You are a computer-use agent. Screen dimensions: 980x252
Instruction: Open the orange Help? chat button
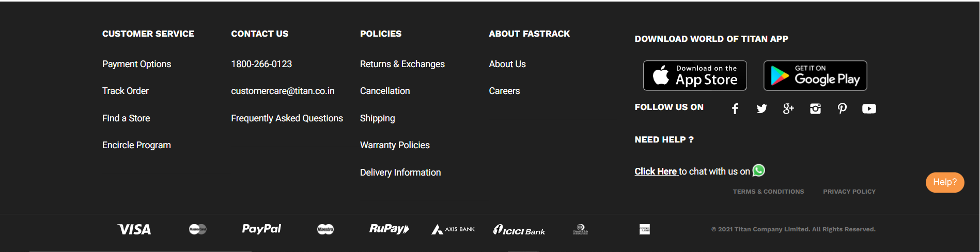tap(944, 182)
